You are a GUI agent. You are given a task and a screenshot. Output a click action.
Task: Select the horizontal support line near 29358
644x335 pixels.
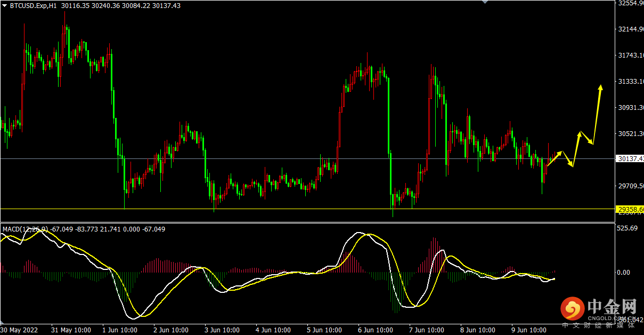pyautogui.click(x=307, y=209)
